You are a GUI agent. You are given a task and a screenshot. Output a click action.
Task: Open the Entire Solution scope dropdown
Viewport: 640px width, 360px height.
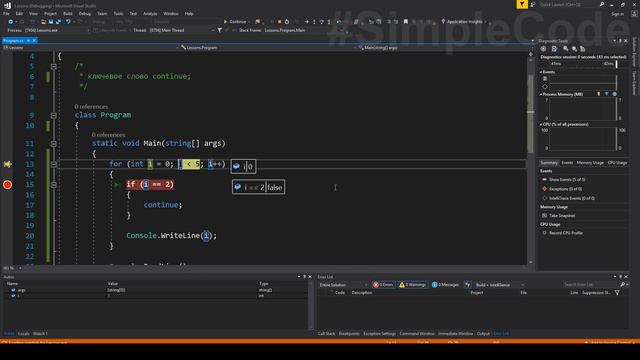coord(343,285)
